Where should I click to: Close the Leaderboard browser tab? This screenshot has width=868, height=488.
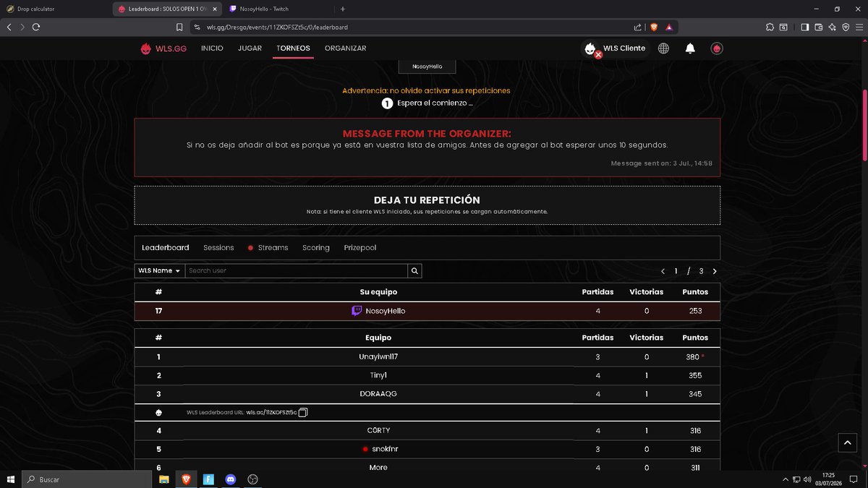[215, 9]
